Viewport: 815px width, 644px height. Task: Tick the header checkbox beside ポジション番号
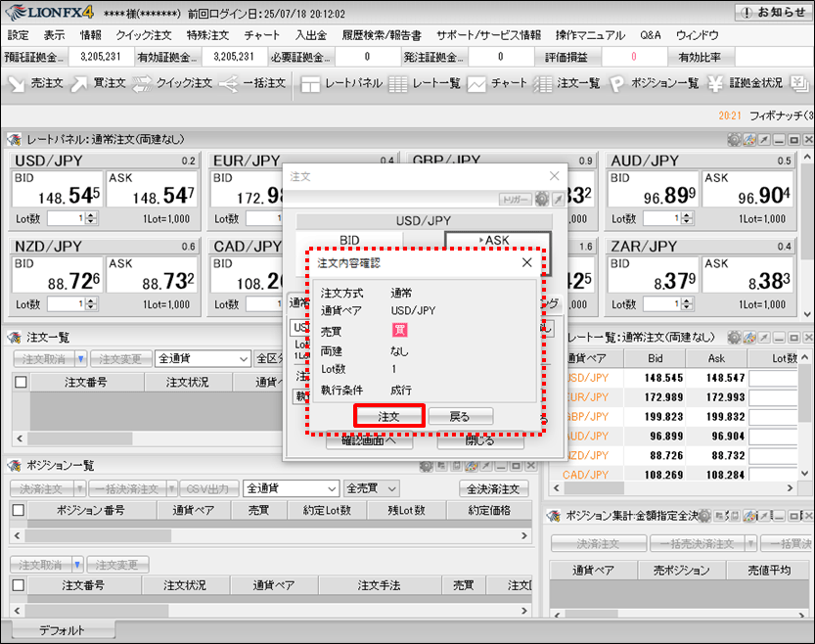click(x=18, y=510)
